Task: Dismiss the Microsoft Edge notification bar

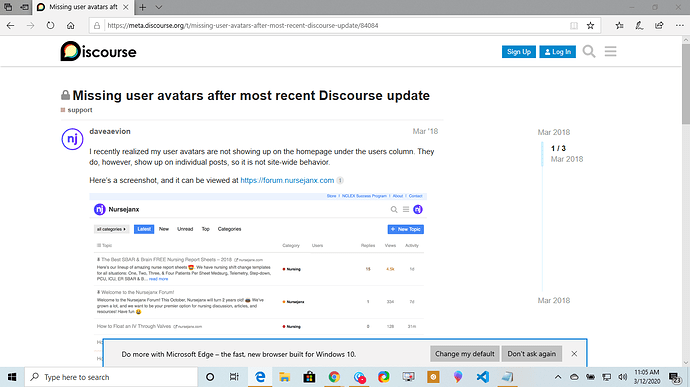Action: [574, 354]
